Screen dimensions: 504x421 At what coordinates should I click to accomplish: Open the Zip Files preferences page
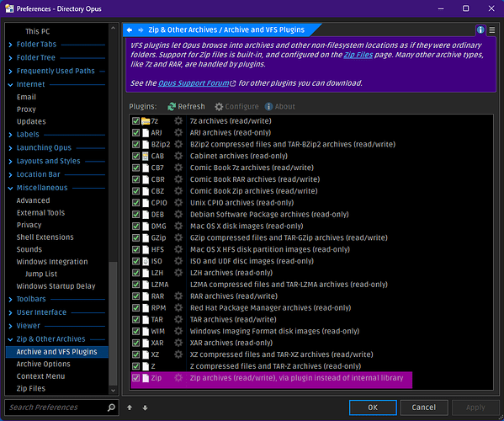31,388
